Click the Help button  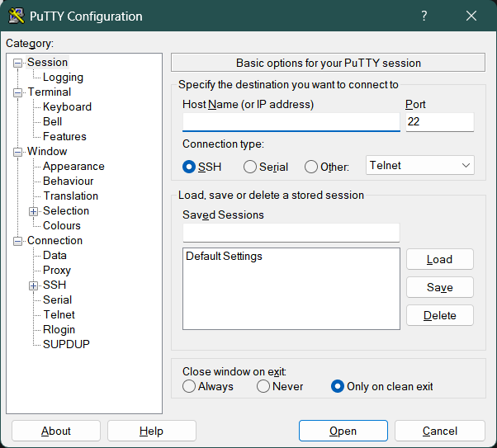tap(152, 431)
